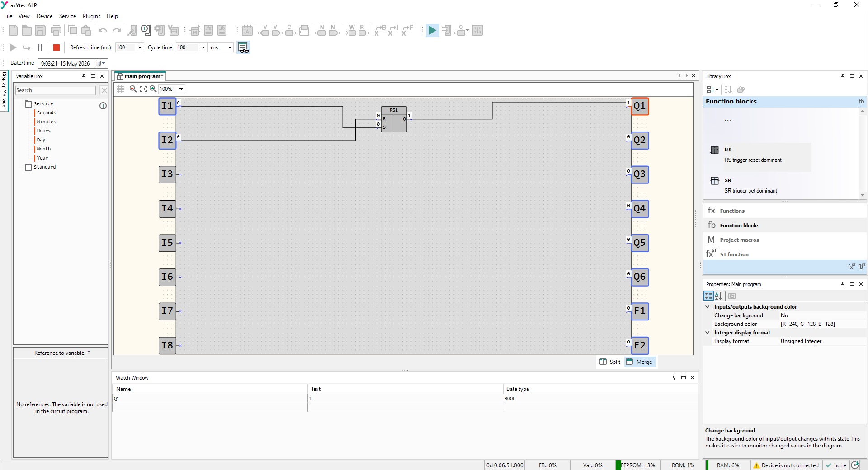The image size is (868, 470).
Task: Switch to ST function library category
Action: tap(784, 254)
